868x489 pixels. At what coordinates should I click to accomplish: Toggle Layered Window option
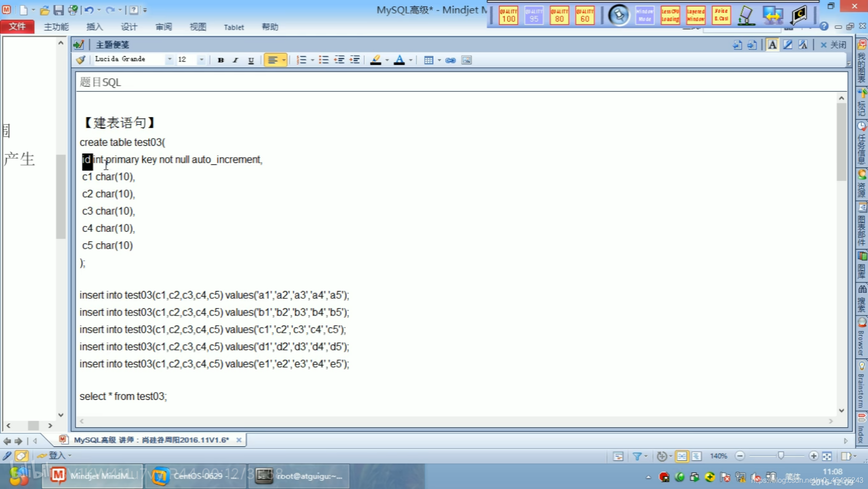click(x=695, y=15)
